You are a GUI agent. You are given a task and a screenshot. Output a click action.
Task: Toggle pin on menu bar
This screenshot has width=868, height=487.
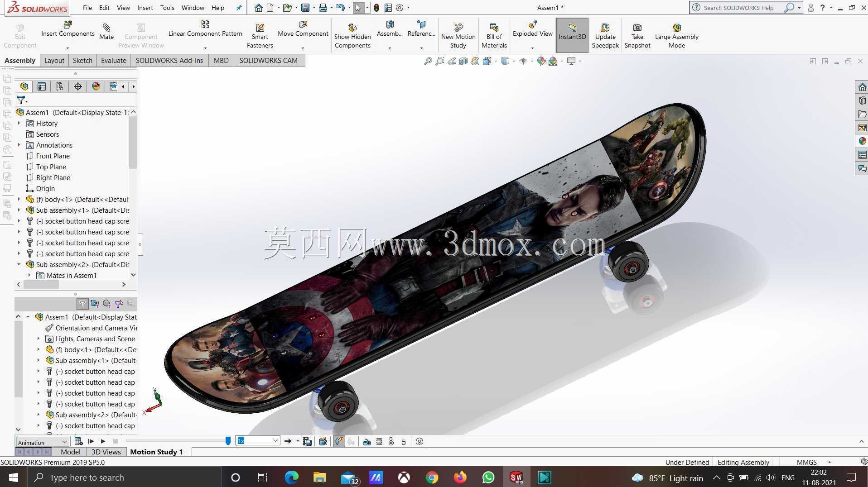239,8
